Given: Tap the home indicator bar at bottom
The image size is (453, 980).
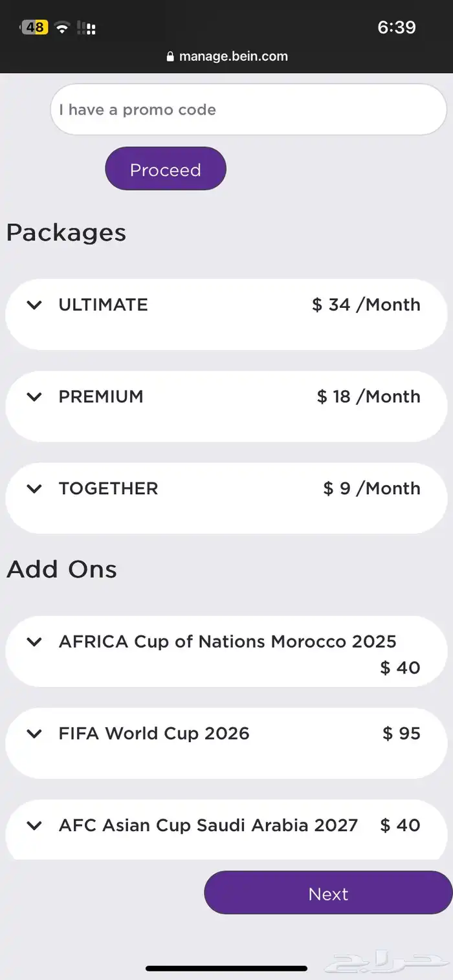Looking at the screenshot, I should (226, 968).
